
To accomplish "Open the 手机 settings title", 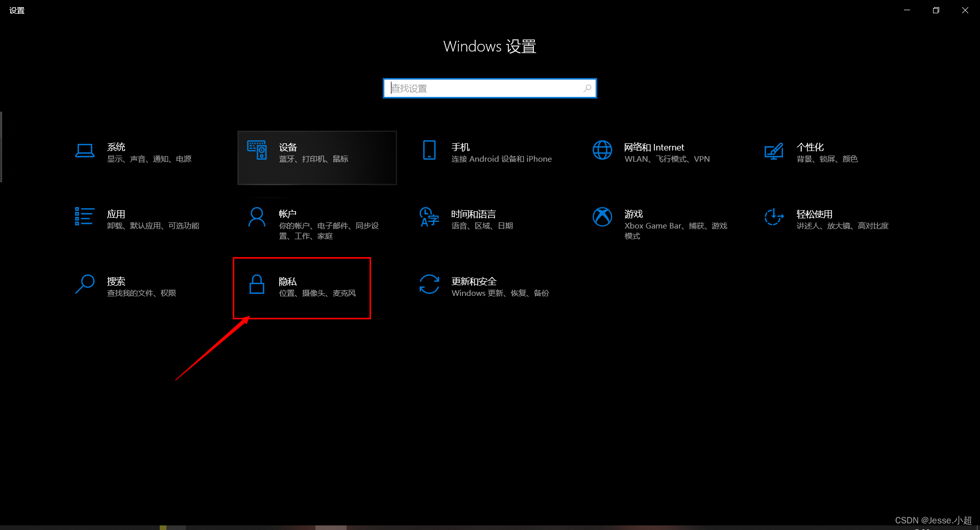I will click(x=460, y=147).
